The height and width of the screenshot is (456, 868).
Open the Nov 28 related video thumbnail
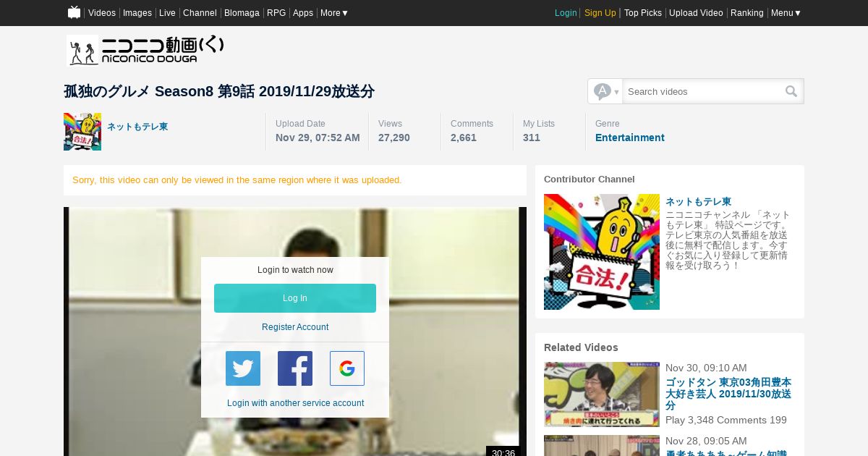pos(602,445)
